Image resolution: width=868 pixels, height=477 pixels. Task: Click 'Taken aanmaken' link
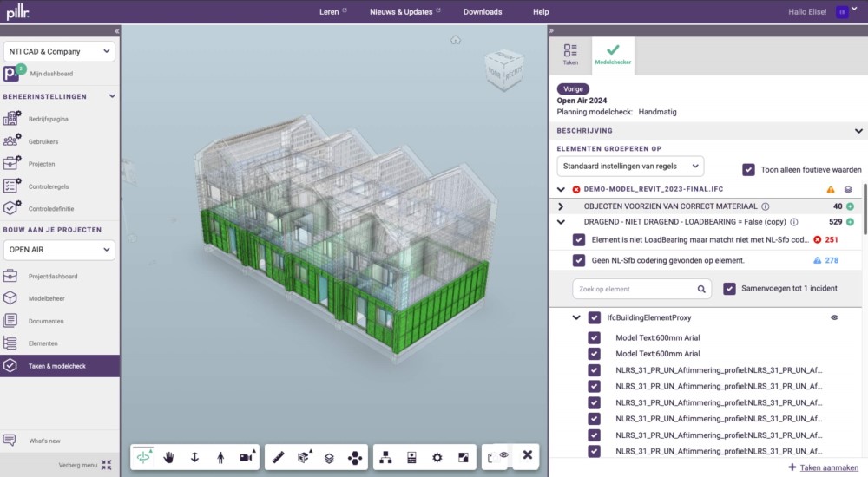pos(823,467)
